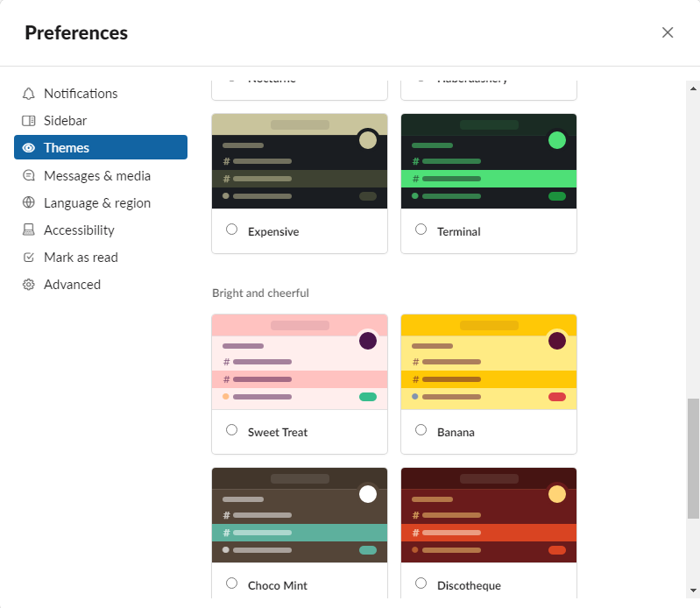Select the Discotheque theme radio button
The image size is (700, 608).
point(421,583)
